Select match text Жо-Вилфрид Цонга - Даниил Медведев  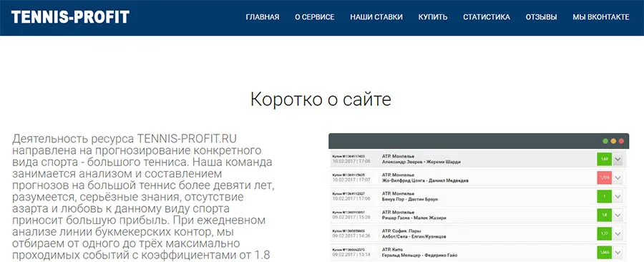point(425,180)
